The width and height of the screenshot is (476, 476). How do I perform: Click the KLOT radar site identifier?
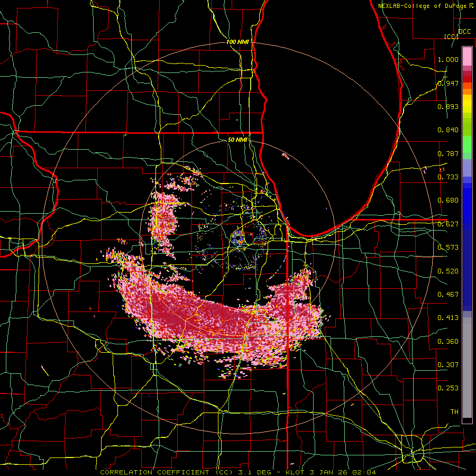295,472
